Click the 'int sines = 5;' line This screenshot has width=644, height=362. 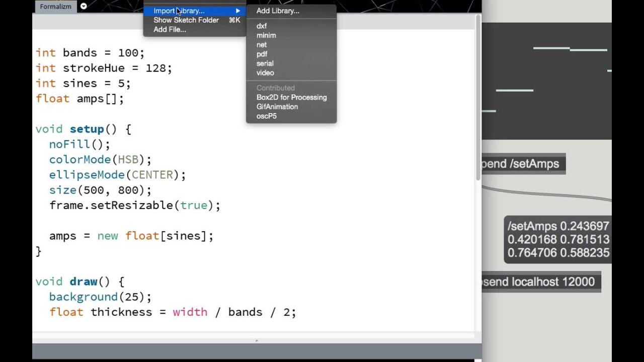click(83, 83)
